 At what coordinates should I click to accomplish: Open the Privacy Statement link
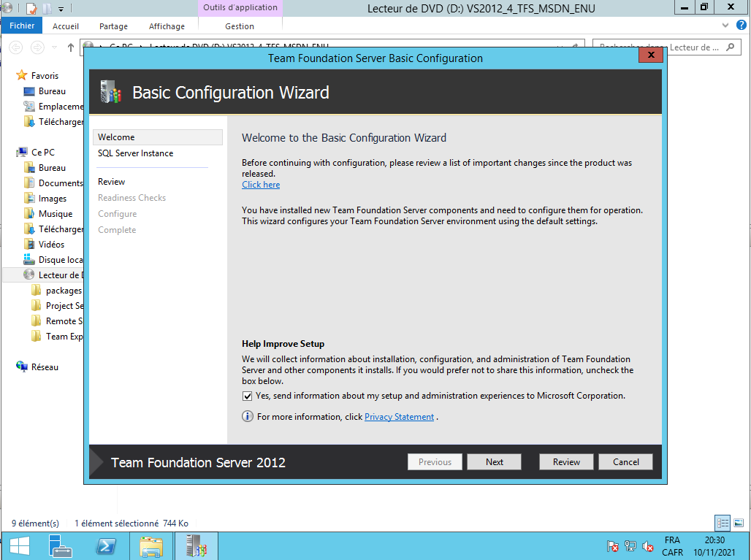399,417
